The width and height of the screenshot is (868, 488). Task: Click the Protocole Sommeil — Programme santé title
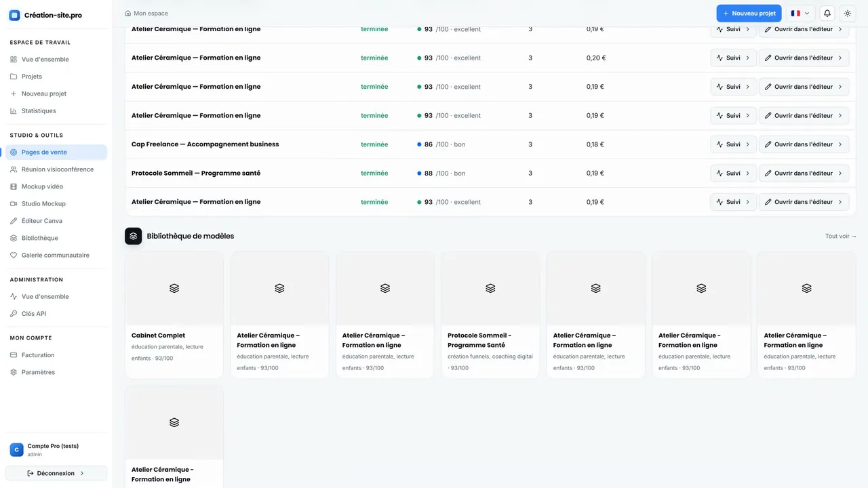pos(196,173)
